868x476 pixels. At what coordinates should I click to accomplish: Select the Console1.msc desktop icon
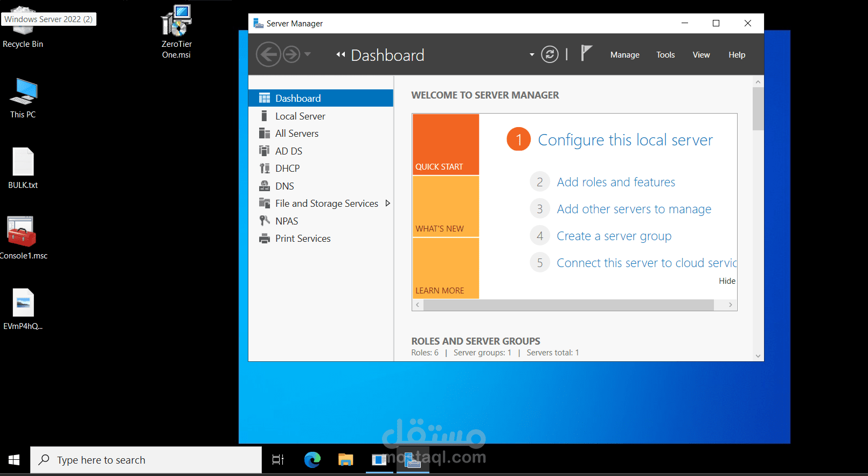click(x=23, y=238)
